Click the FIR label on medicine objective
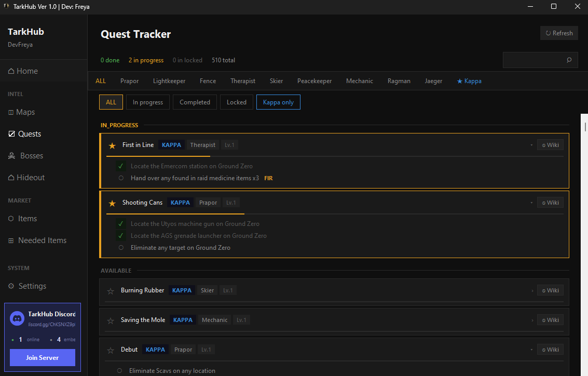 [268, 178]
